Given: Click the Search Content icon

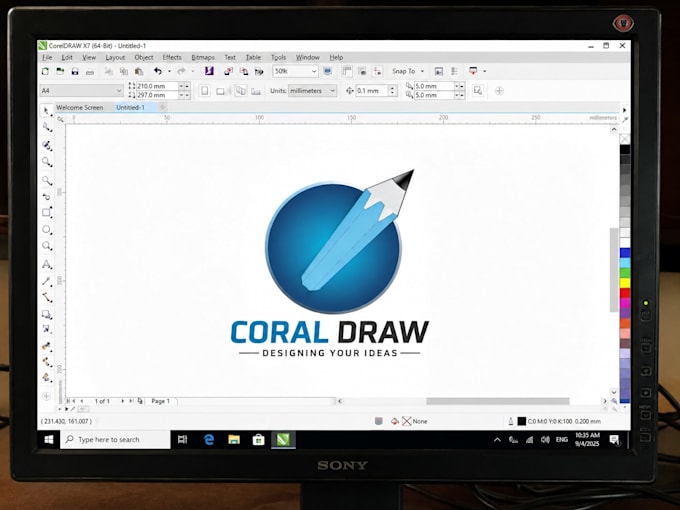Looking at the screenshot, I should [x=209, y=71].
